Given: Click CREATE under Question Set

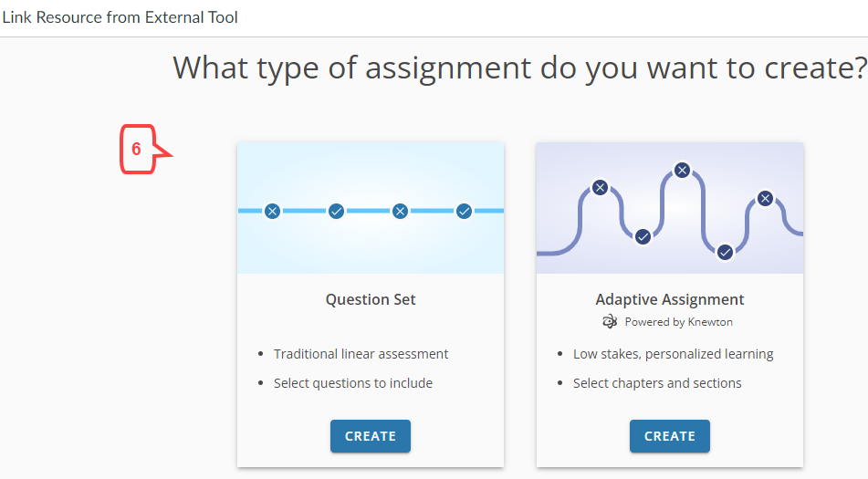Looking at the screenshot, I should coord(371,436).
